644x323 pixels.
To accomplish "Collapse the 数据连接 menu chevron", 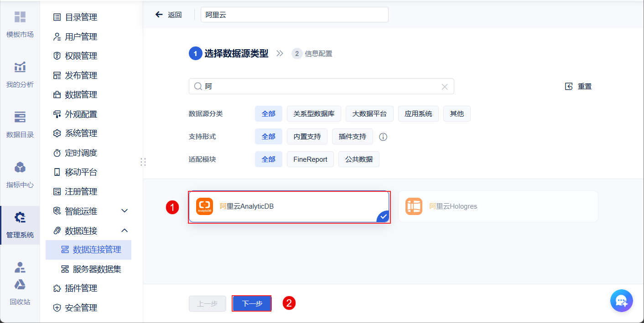I will 125,231.
